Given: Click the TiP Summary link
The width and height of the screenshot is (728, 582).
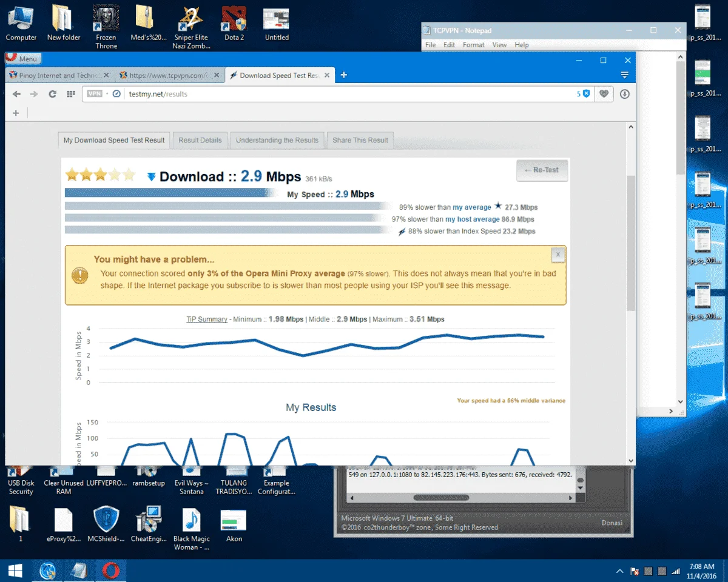Looking at the screenshot, I should 207,319.
